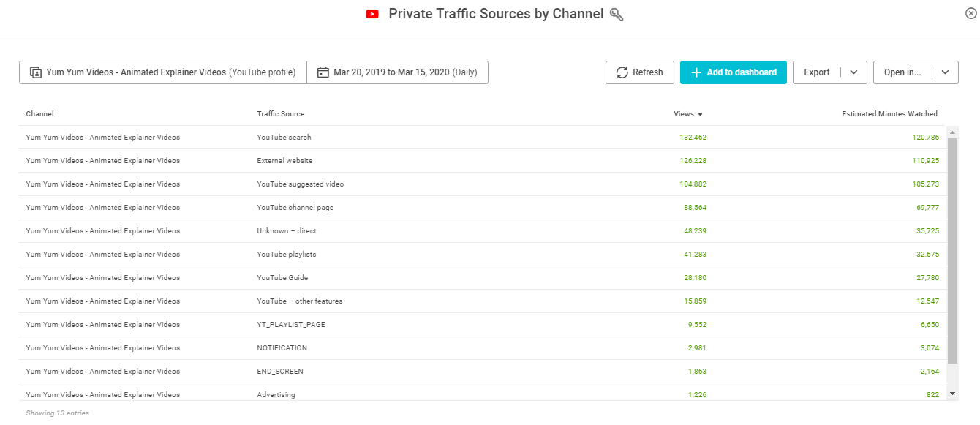
Task: Click the minutes watched value 35,725
Action: (927, 231)
